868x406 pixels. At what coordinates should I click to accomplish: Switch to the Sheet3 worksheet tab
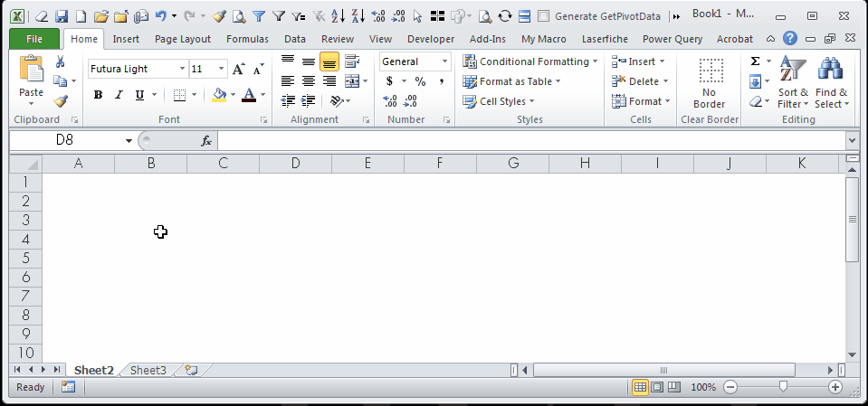[148, 370]
